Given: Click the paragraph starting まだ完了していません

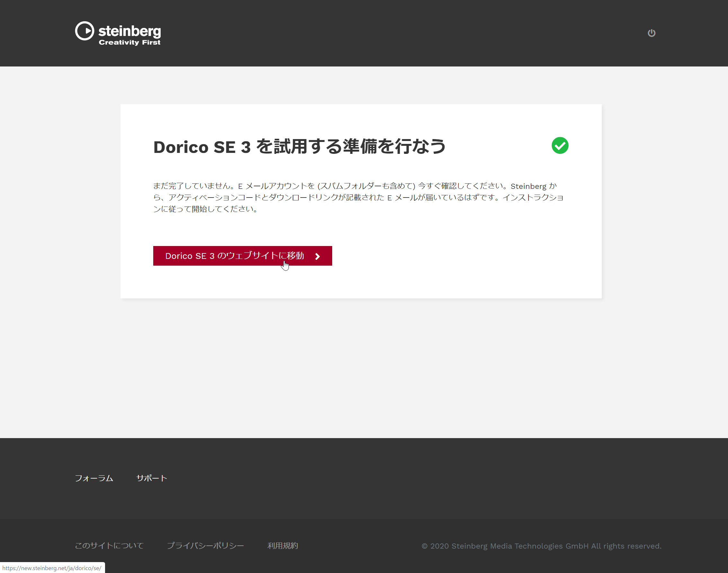Looking at the screenshot, I should [358, 197].
